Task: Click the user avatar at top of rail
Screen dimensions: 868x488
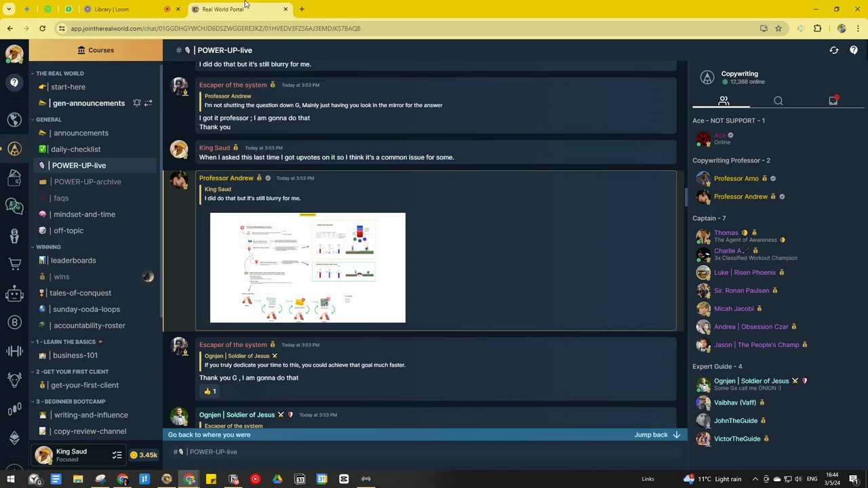Action: point(14,54)
